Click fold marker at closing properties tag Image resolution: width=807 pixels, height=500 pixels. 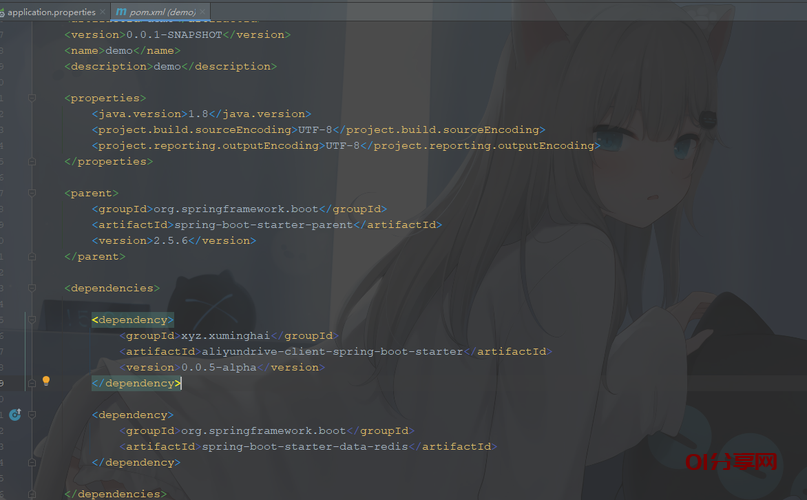pos(32,161)
